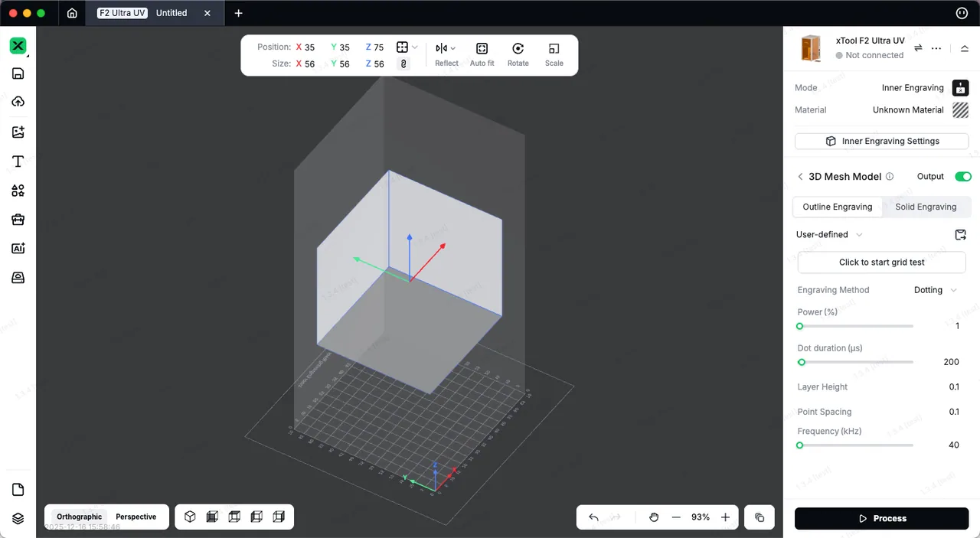Screen dimensions: 980x538
Task: Select the Text tool
Action: [18, 161]
